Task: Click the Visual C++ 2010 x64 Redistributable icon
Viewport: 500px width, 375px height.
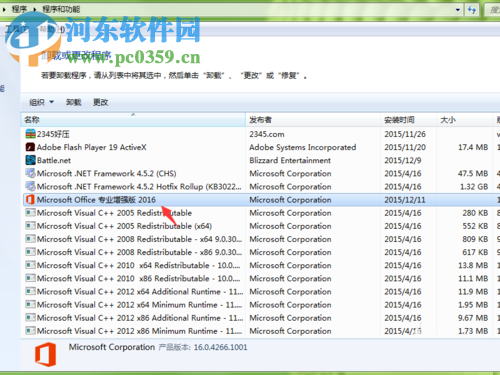Action: (x=30, y=265)
